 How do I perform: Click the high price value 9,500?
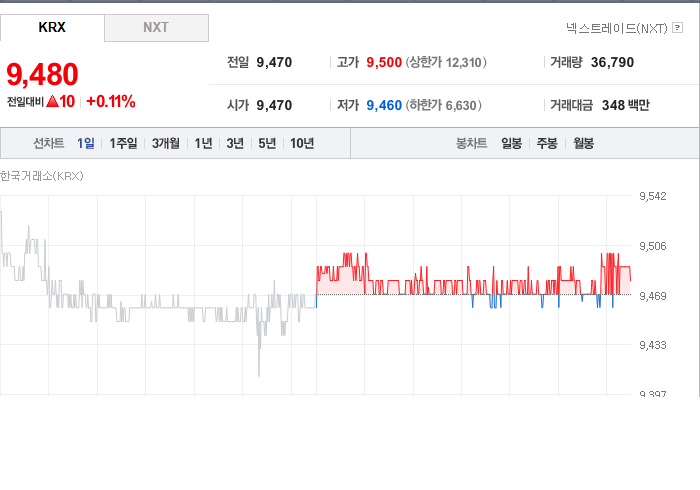click(384, 62)
